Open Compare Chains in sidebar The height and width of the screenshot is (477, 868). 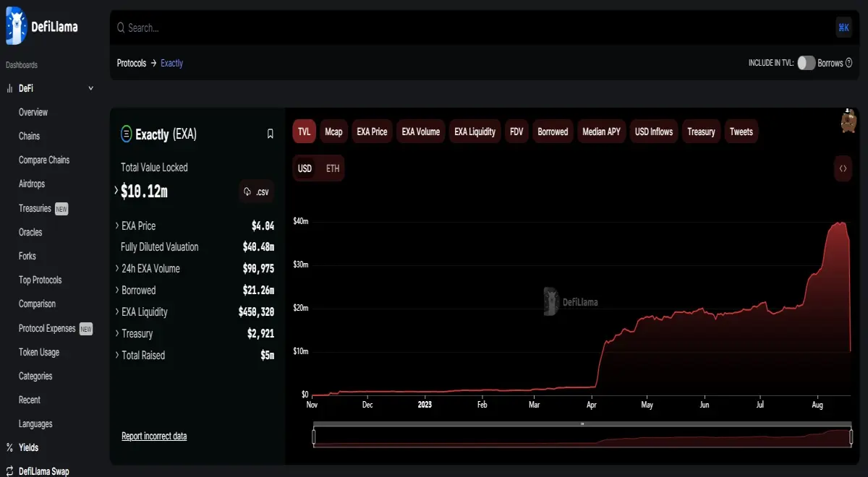pos(44,160)
